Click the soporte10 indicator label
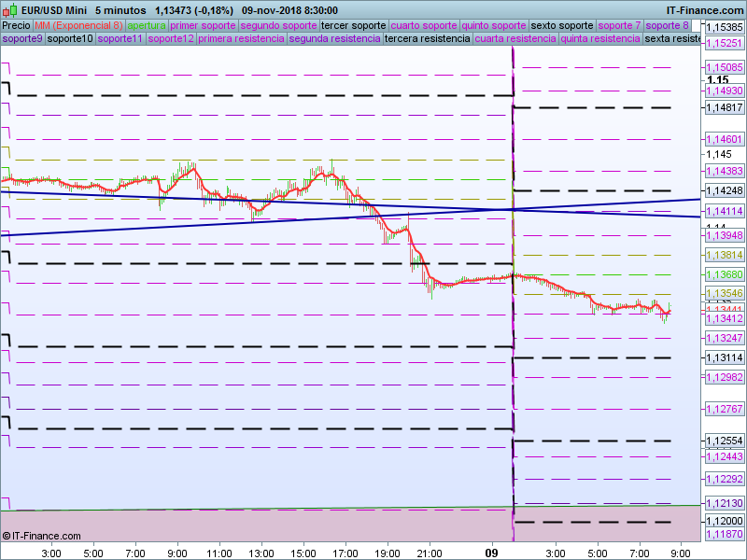747x560 pixels. (x=70, y=39)
